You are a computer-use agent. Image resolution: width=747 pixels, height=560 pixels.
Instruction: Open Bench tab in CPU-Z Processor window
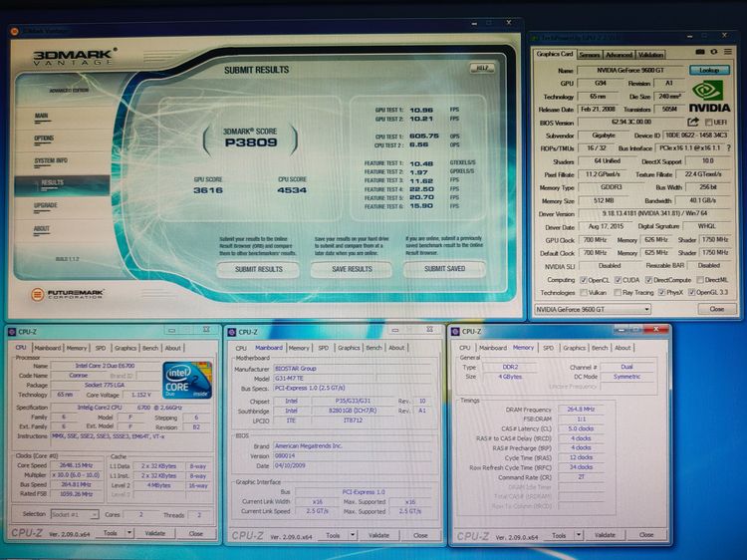[150, 348]
